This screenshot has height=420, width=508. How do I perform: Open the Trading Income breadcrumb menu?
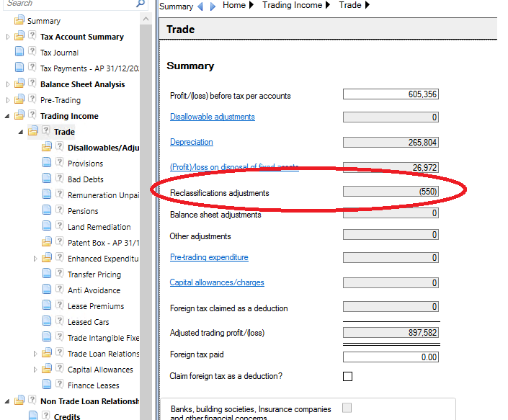coord(328,5)
